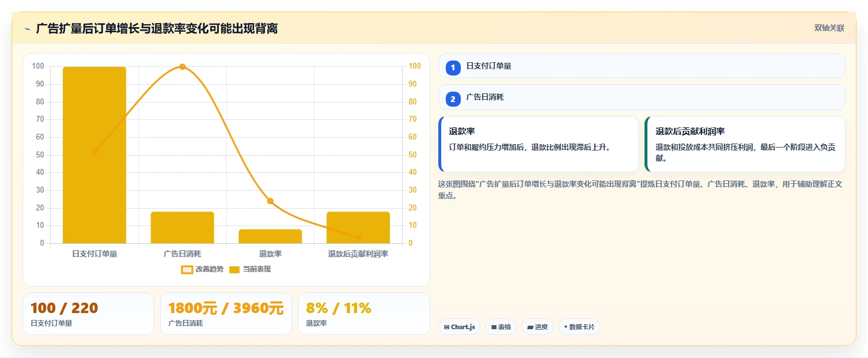Viewport: 868px width, 358px height.
Task: Click the Chart.js tag
Action: tap(459, 327)
